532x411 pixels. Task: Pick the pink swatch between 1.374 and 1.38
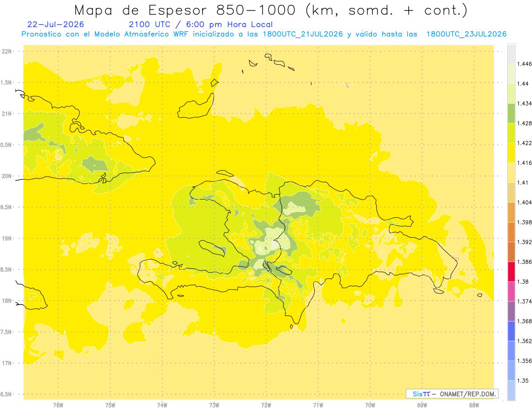click(511, 291)
